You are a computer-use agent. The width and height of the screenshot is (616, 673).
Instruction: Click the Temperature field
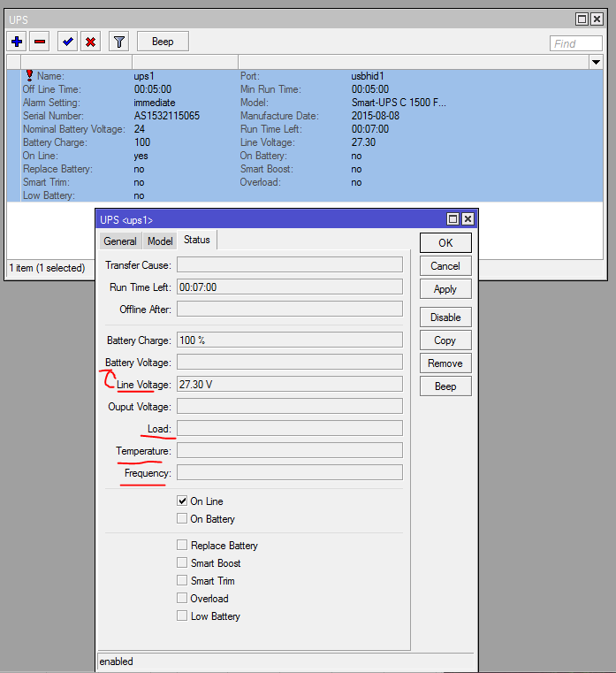tap(290, 451)
